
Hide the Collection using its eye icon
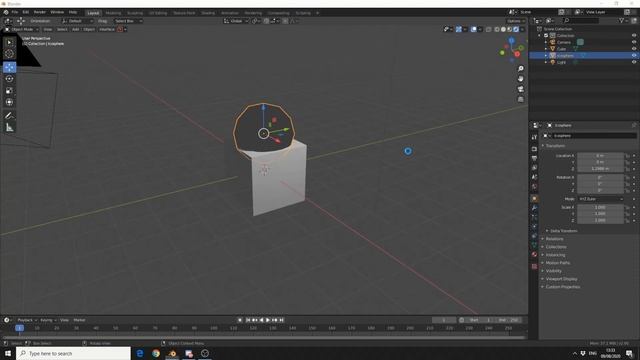634,36
